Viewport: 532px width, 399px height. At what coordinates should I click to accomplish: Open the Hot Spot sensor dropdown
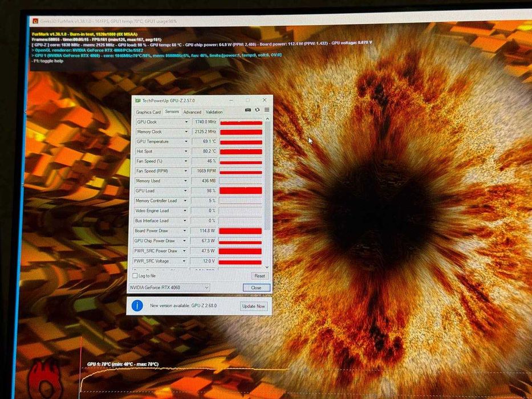[x=186, y=151]
